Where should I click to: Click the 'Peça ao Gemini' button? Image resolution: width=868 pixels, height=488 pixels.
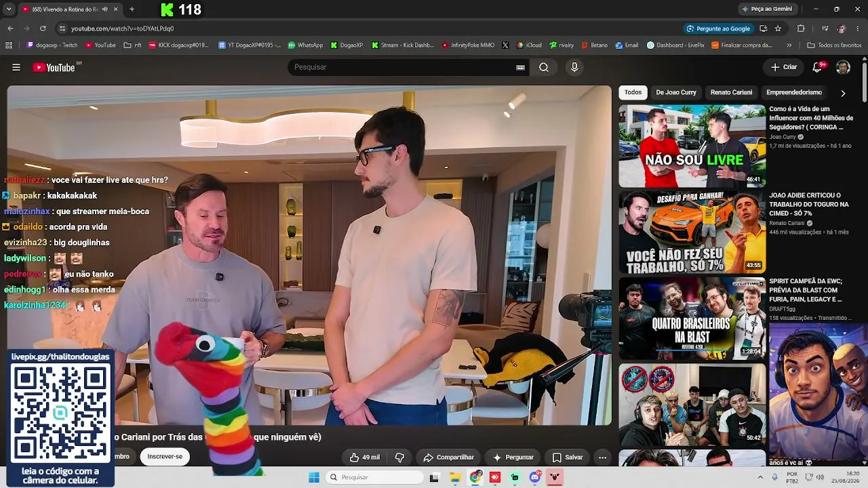767,9
